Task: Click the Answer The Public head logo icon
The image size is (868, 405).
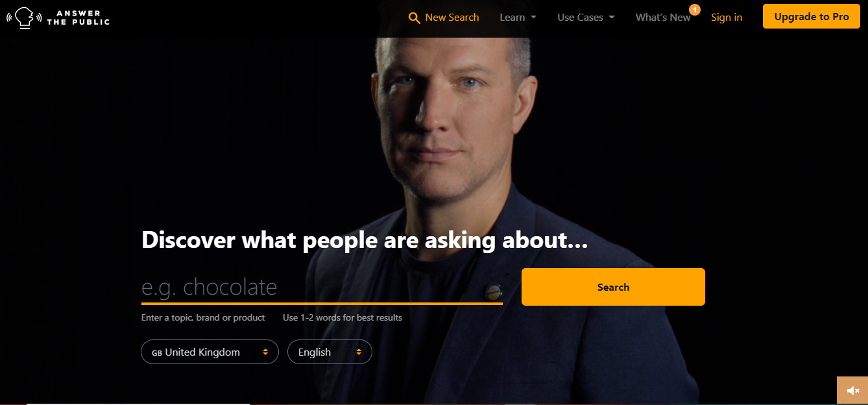Action: tap(24, 18)
